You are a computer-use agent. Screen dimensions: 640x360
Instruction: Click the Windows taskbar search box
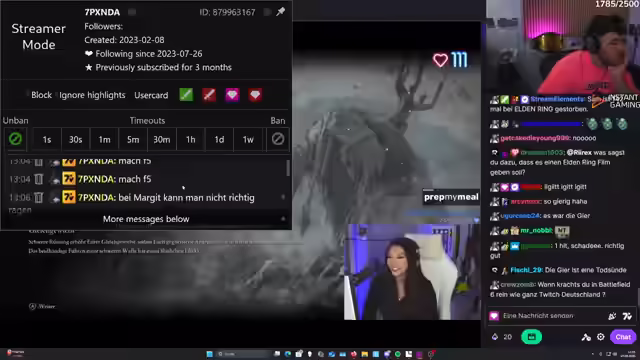click(242, 354)
